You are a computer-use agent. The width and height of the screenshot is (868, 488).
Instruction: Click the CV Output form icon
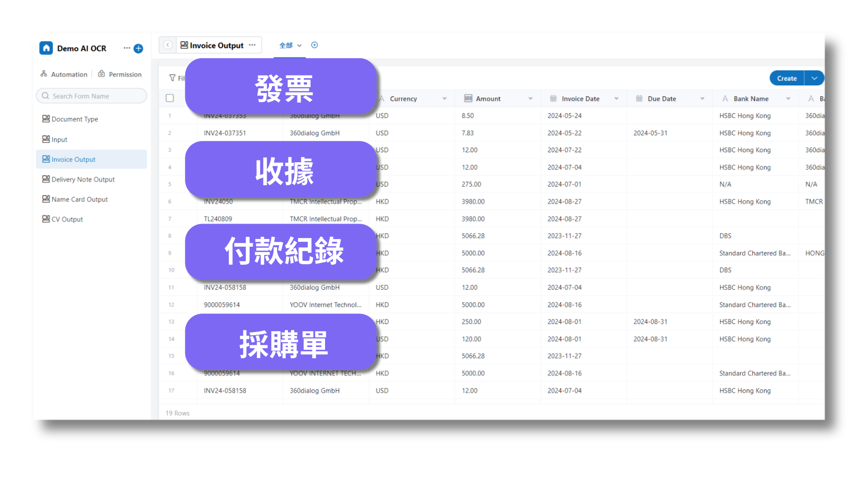tap(46, 218)
